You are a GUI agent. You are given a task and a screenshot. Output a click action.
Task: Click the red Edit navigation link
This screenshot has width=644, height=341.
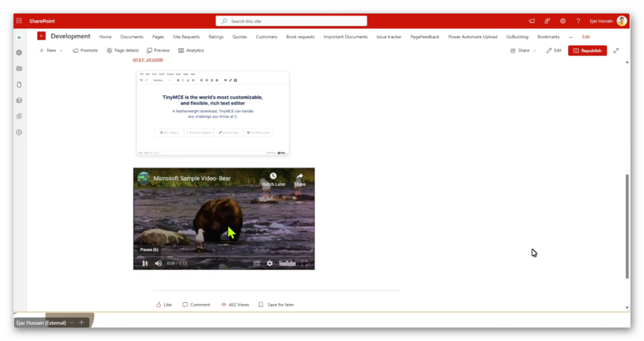coord(586,37)
